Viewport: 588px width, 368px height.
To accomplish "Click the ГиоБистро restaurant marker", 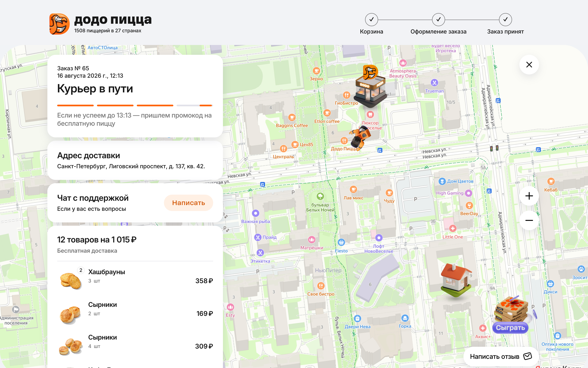I will (346, 95).
